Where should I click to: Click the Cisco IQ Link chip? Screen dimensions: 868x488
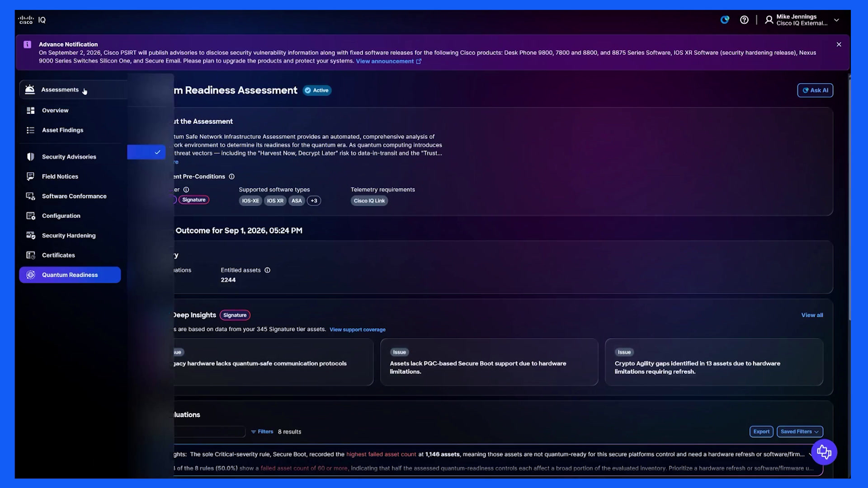click(x=369, y=201)
